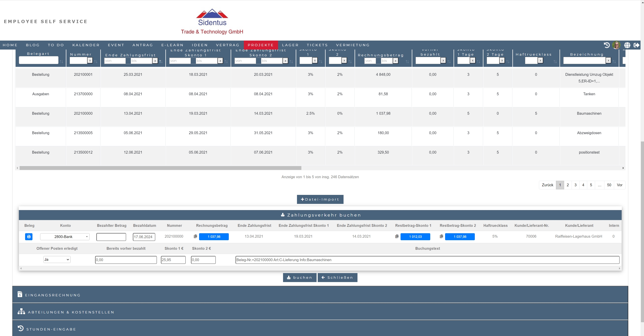Clear the Nummer column filter with x
This screenshot has width=644, height=336.
point(90,61)
